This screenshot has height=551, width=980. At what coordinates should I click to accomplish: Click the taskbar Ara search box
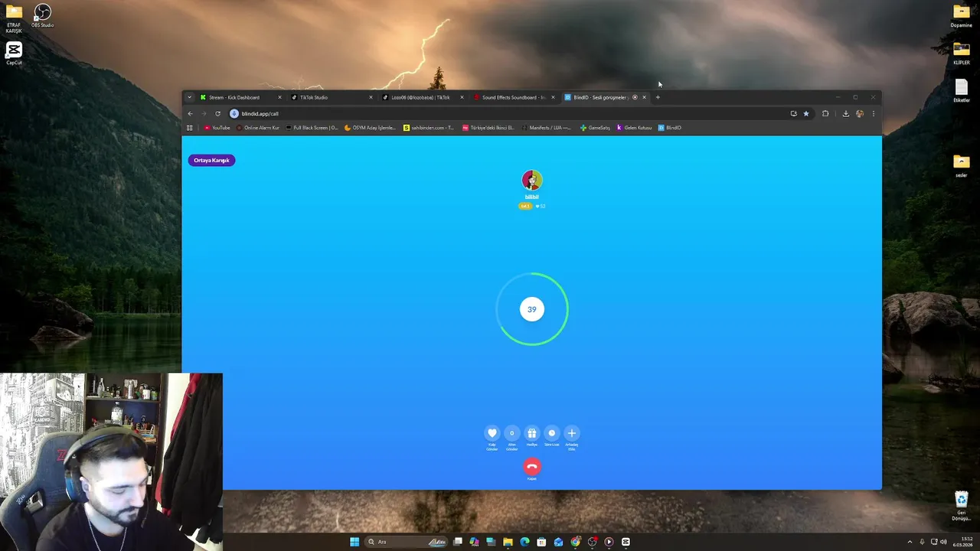coord(406,542)
